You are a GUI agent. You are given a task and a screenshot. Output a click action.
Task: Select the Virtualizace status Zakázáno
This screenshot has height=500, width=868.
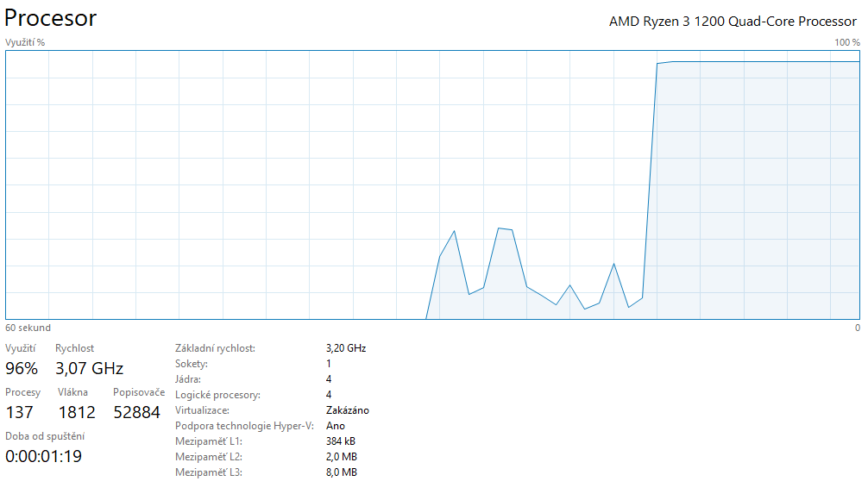[348, 410]
